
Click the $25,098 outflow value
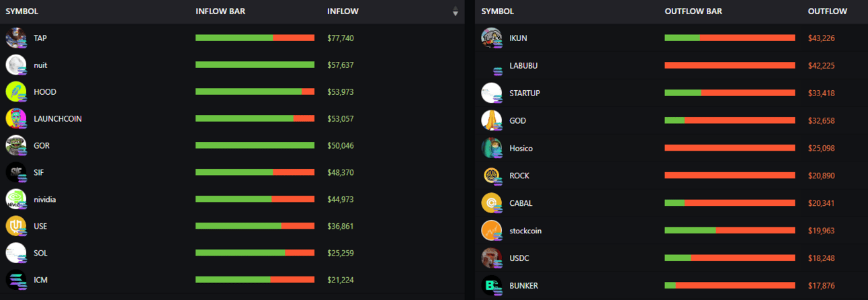(x=822, y=149)
